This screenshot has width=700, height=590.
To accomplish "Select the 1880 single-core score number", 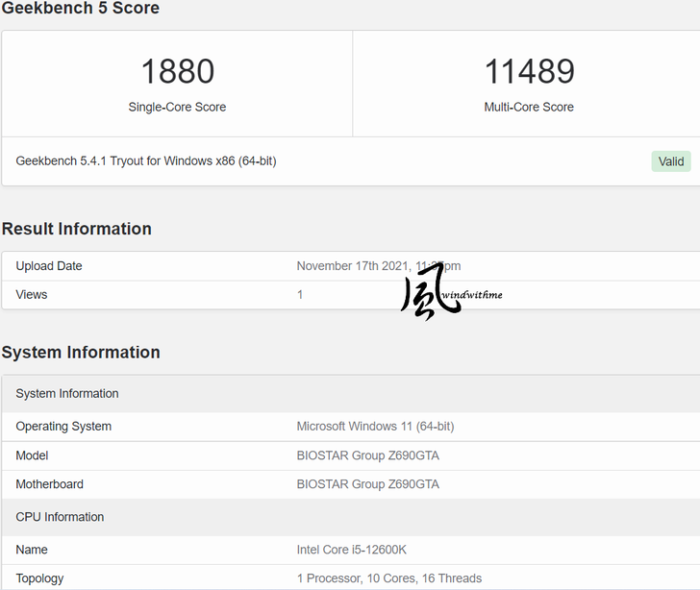I will pos(177,72).
